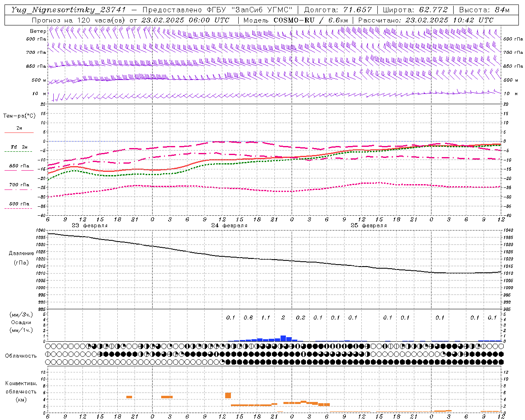The width and height of the screenshot is (525, 420).
Task: Click the 500 м wind level label on the left
Action: (x=39, y=80)
